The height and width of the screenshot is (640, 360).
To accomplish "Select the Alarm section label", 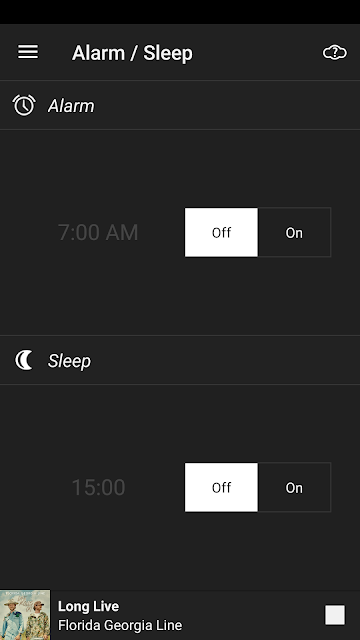I will pyautogui.click(x=71, y=106).
